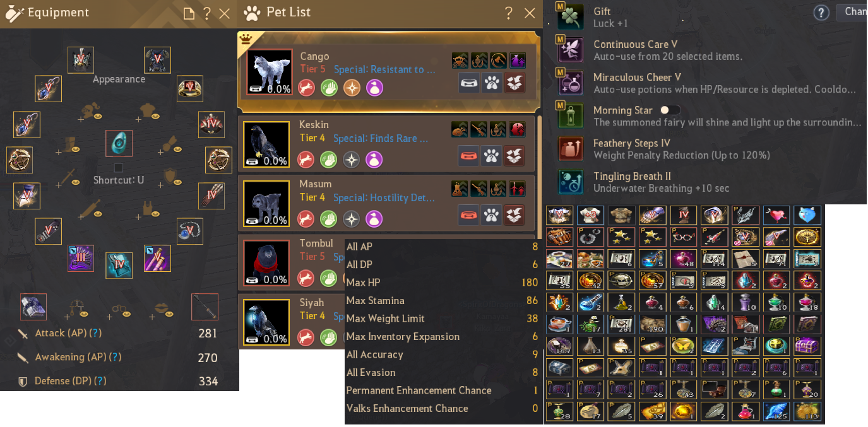Click the Pet List vertical scrollbar

tap(538, 177)
